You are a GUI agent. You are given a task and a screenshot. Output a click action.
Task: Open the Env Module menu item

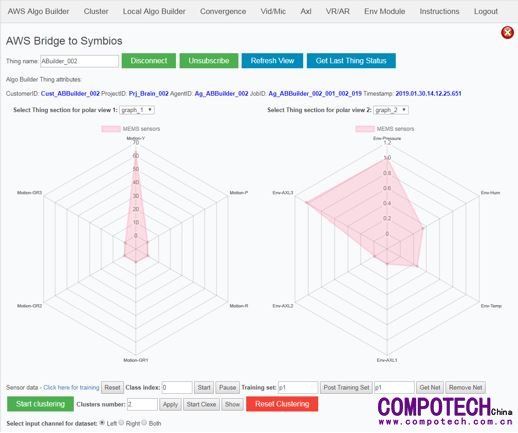pyautogui.click(x=385, y=11)
